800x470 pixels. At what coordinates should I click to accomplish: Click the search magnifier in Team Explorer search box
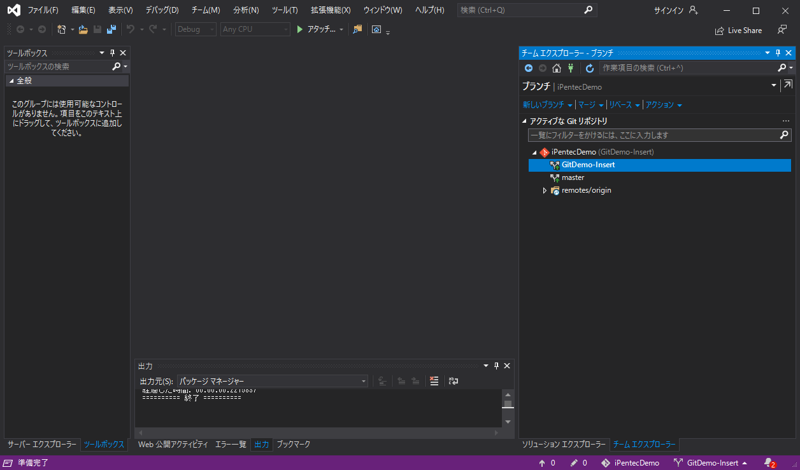tap(782, 68)
